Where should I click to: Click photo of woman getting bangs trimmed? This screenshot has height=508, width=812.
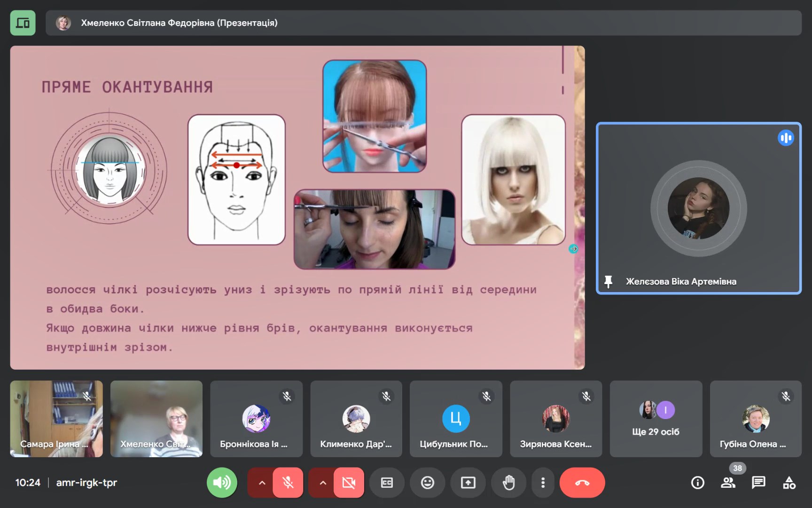[375, 230]
